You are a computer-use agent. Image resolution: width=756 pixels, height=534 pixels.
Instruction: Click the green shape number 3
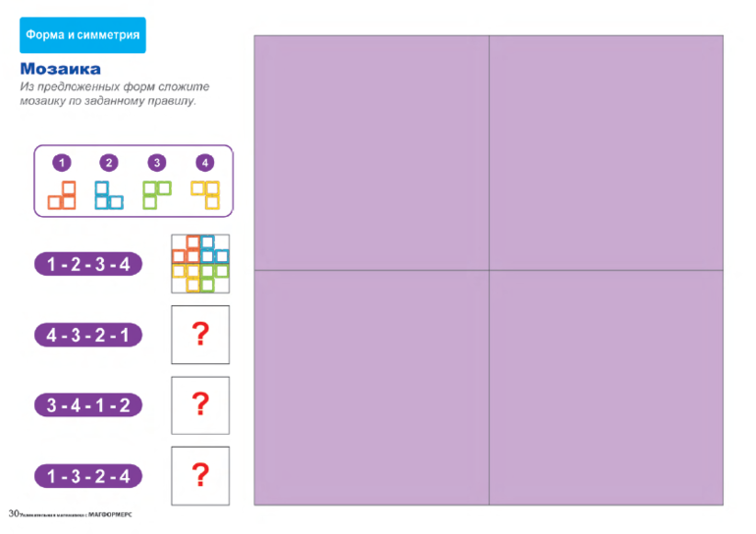coord(156,194)
